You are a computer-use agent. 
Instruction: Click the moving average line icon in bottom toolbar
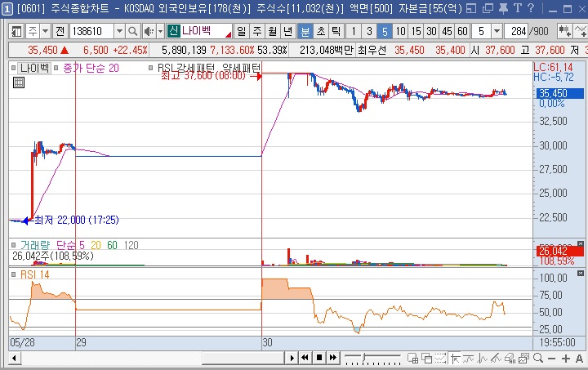pyautogui.click(x=469, y=359)
